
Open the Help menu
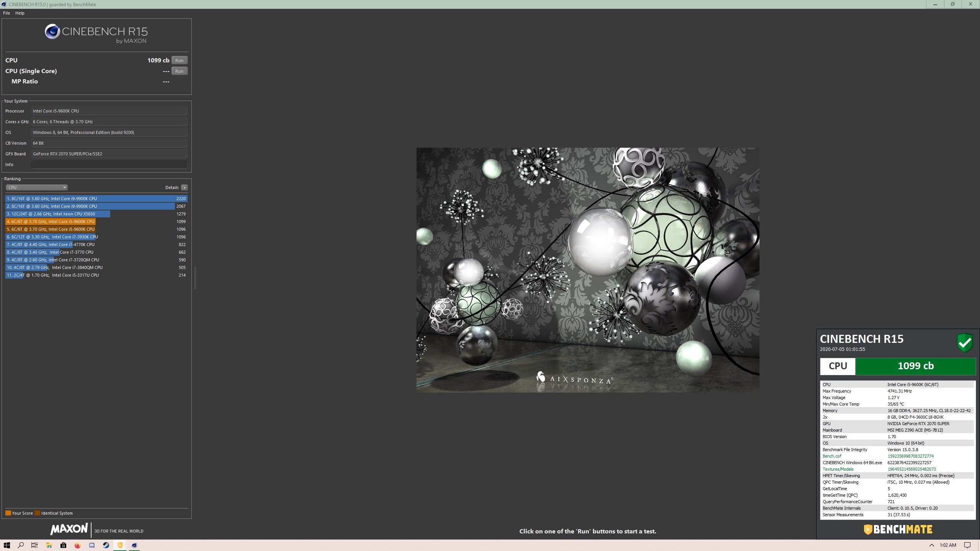[20, 13]
